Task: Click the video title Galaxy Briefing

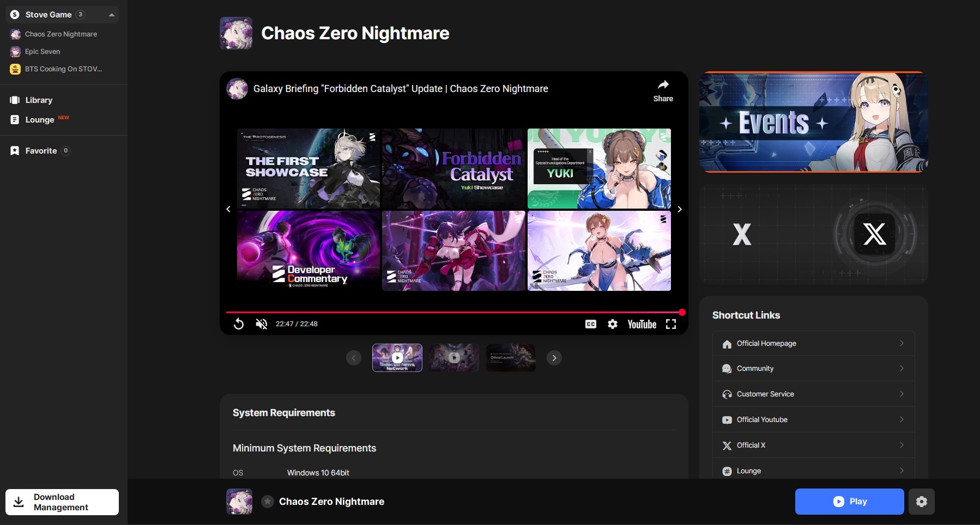Action: [401, 89]
